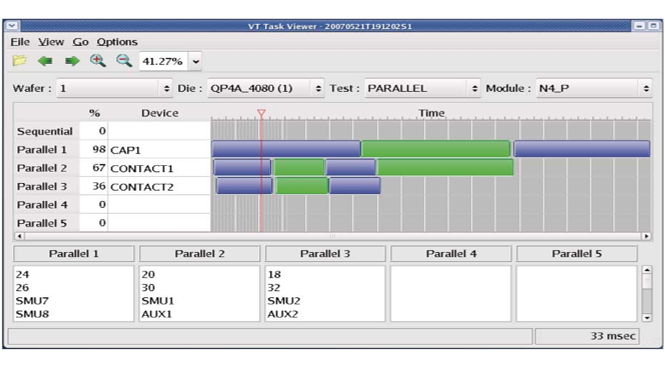Open the View menu
665x368 pixels.
[x=51, y=42]
